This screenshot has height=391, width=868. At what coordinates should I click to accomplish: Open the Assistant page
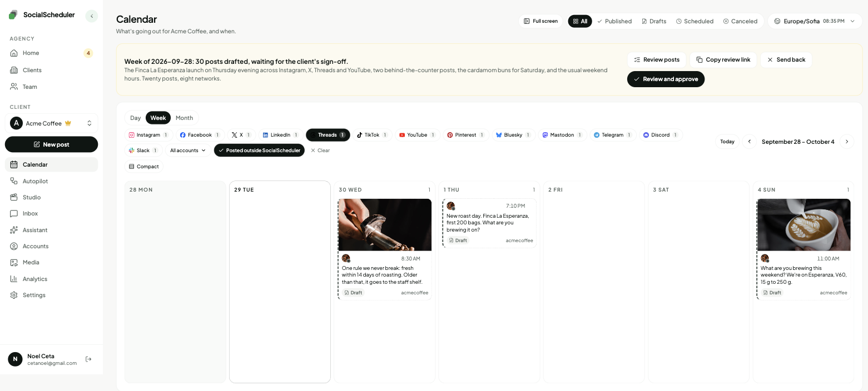51,230
